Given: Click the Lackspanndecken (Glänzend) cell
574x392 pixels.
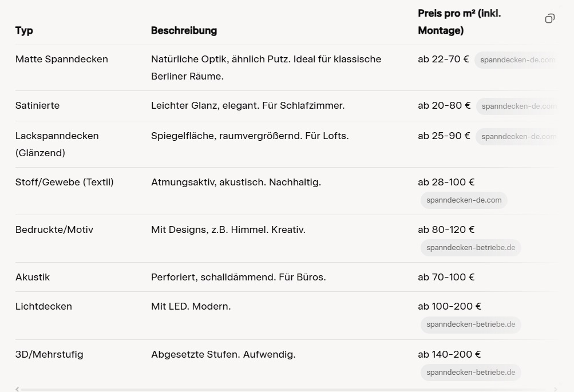Looking at the screenshot, I should click(57, 144).
